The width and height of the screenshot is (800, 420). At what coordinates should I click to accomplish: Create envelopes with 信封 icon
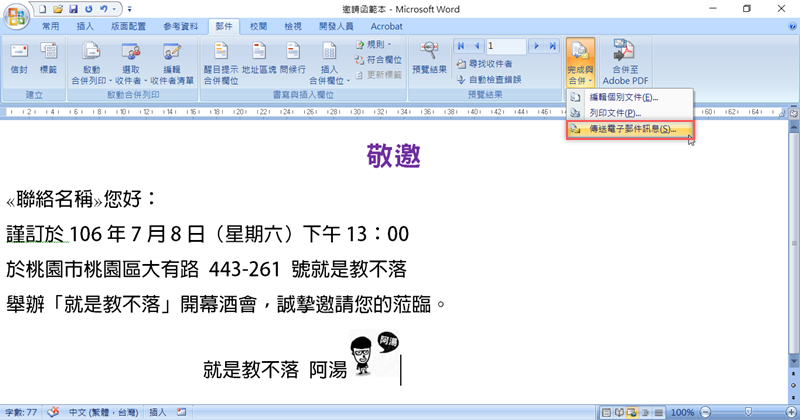pos(19,59)
